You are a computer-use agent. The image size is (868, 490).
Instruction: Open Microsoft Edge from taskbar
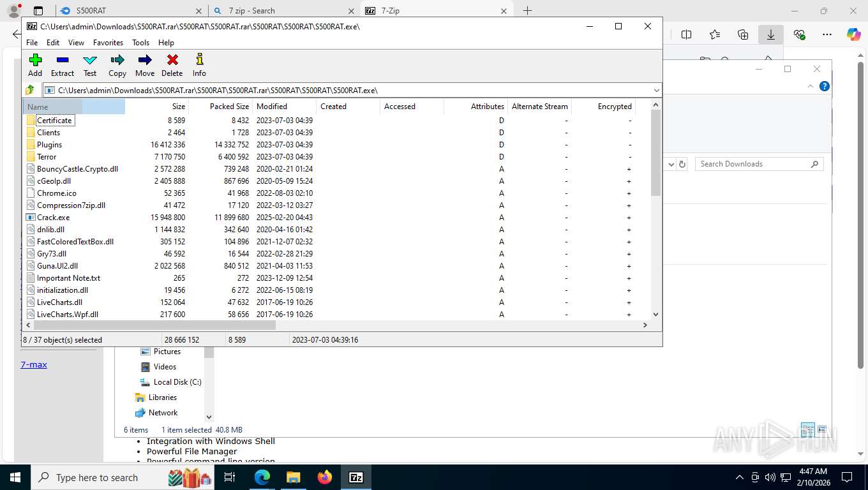tap(262, 477)
